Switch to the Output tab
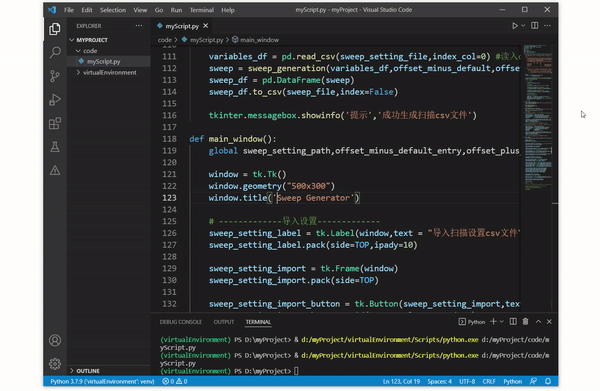Viewport: 600px width, 391px height. (224, 322)
